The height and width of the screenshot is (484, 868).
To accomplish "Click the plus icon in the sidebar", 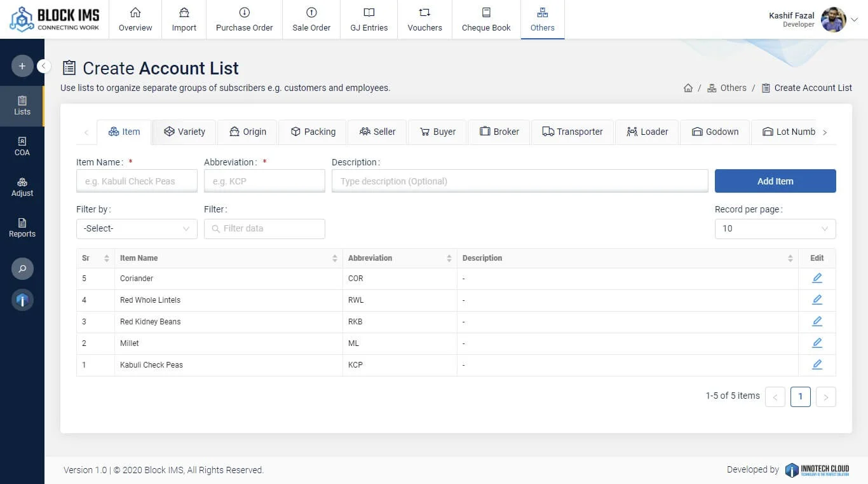I will click(22, 66).
